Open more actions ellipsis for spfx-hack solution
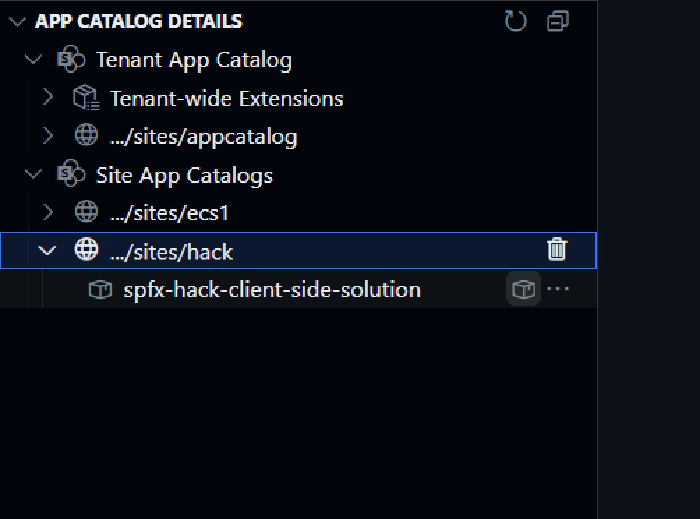The width and height of the screenshot is (700, 519). coord(558,290)
